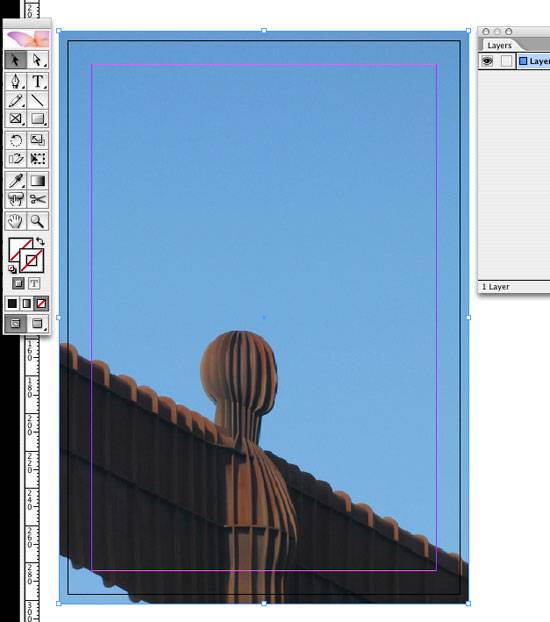
Task: Switch to Preview view mode
Action: (x=38, y=323)
